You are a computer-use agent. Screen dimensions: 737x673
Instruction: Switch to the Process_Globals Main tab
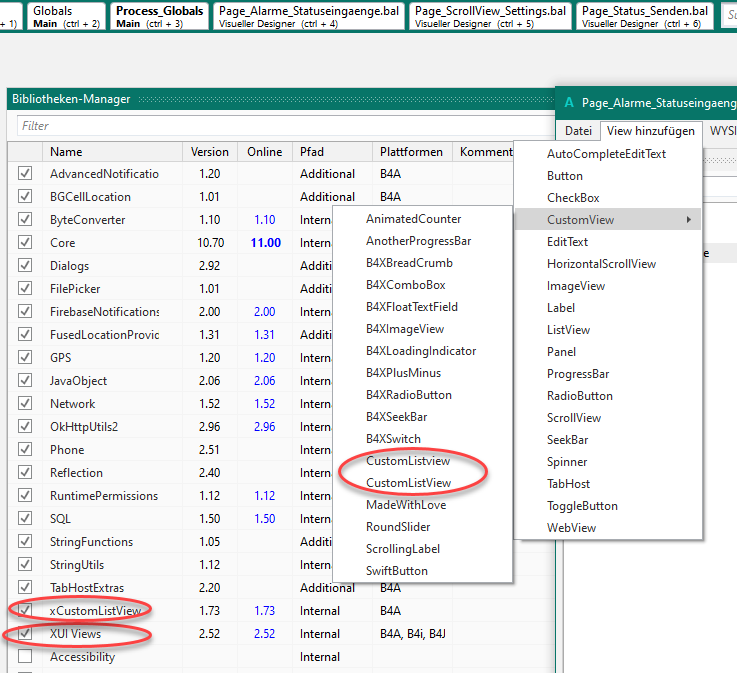(x=159, y=16)
